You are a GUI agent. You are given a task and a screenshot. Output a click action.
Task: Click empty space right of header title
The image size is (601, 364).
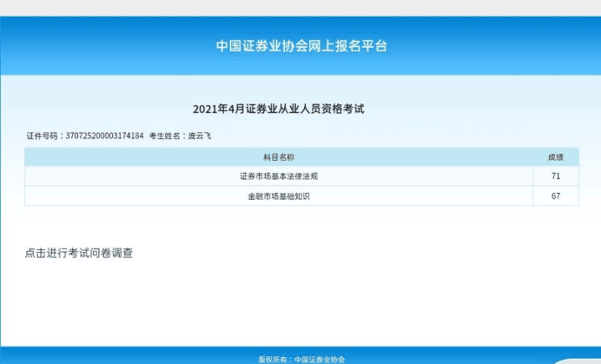click(x=495, y=45)
